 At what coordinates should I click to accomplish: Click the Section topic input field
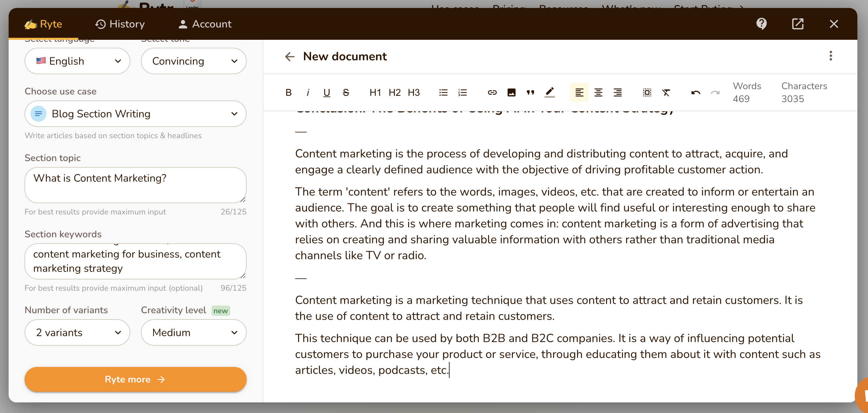(x=136, y=185)
